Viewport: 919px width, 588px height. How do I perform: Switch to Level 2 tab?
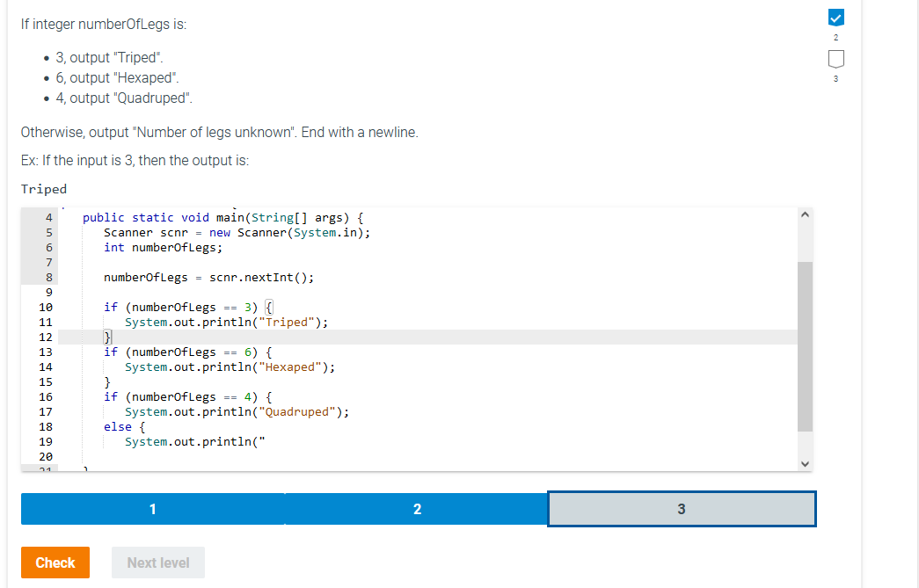417,508
